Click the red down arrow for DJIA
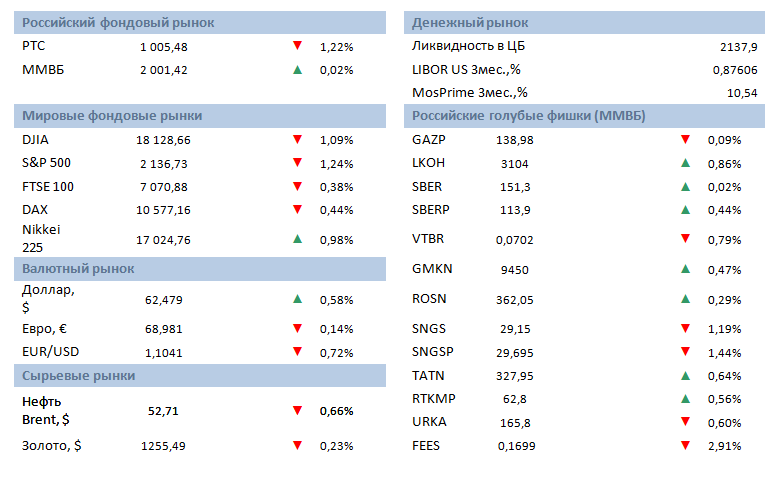 297,139
